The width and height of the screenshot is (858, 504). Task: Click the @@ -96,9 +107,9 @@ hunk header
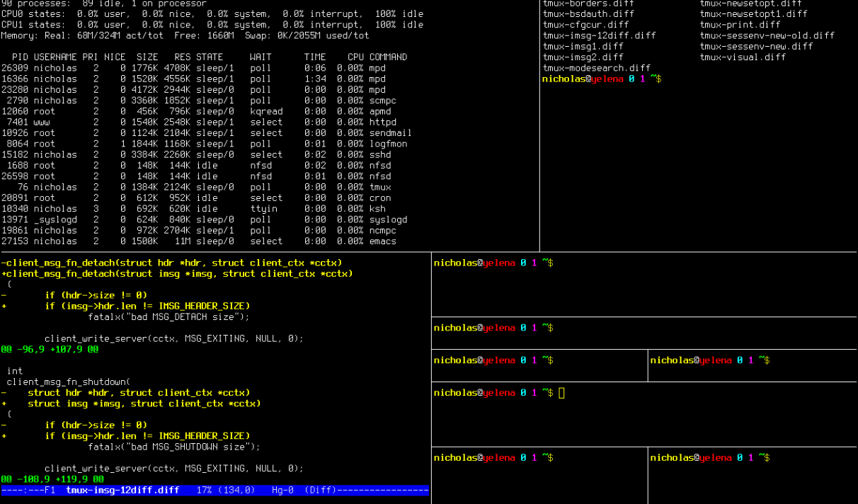click(50, 350)
